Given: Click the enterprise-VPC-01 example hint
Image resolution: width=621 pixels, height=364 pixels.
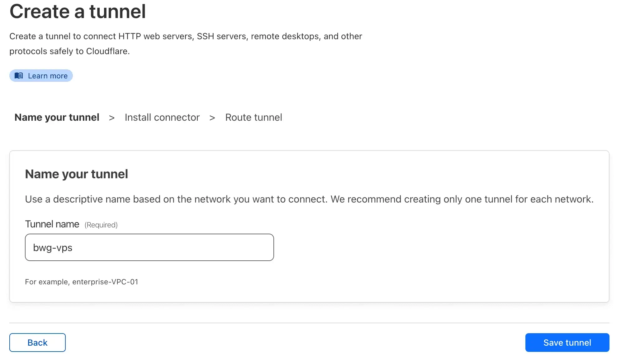Looking at the screenshot, I should pos(82,282).
